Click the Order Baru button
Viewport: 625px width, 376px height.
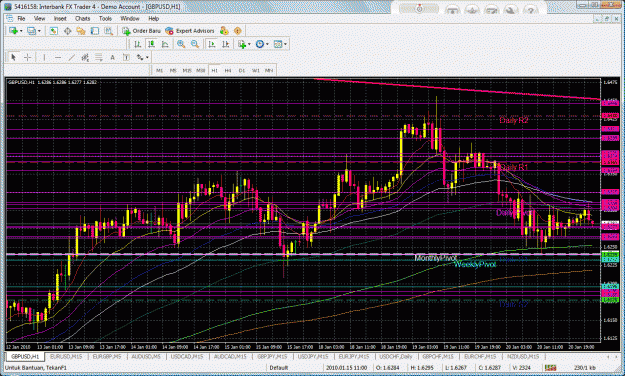coord(142,31)
